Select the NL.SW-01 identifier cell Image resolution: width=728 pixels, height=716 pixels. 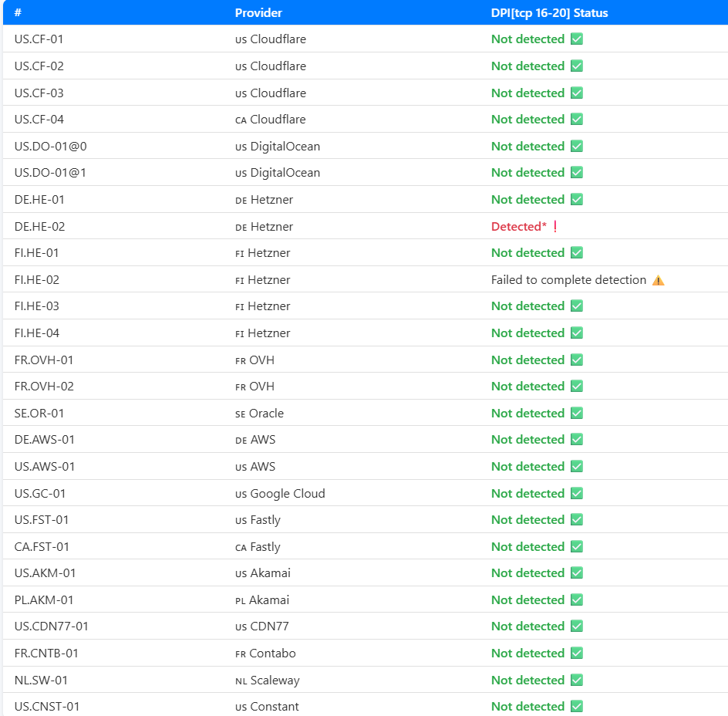pos(41,681)
